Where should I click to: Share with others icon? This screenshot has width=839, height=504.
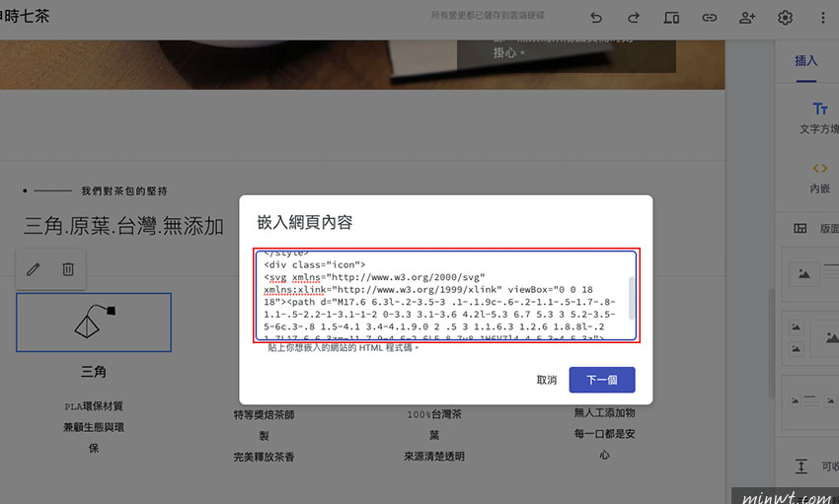click(747, 18)
